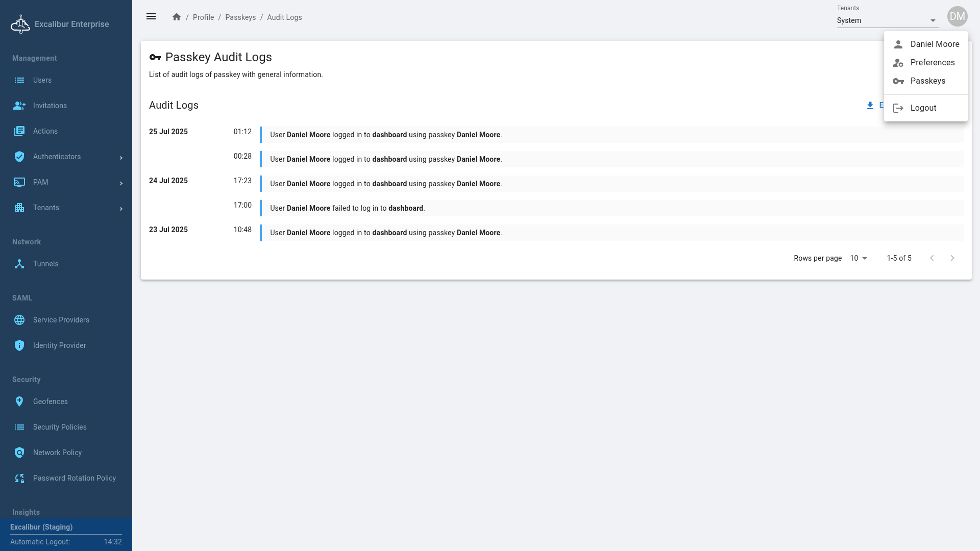Image resolution: width=980 pixels, height=551 pixels.
Task: Go to the next page arrow
Action: 952,258
